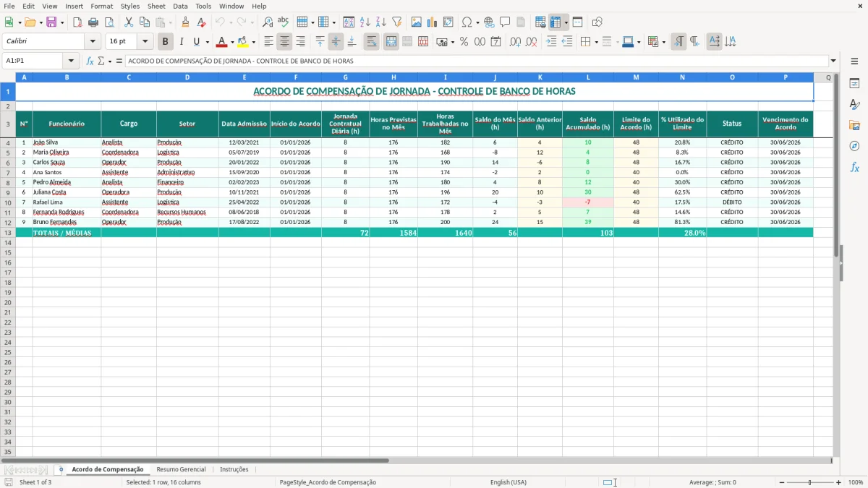Click the Cut scissors icon

click(129, 22)
